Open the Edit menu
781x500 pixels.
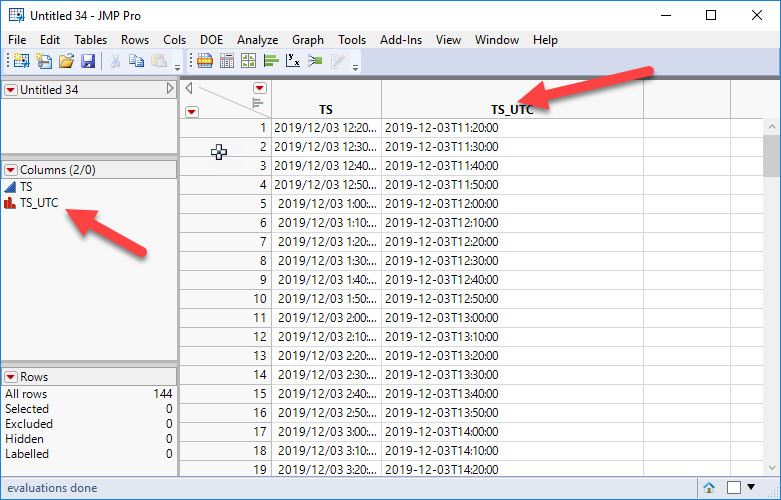[x=50, y=40]
